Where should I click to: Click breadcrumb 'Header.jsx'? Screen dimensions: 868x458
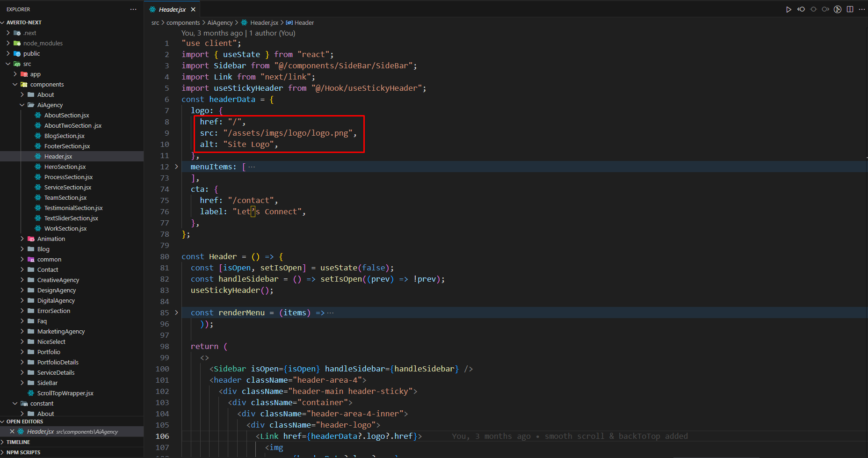(x=264, y=22)
